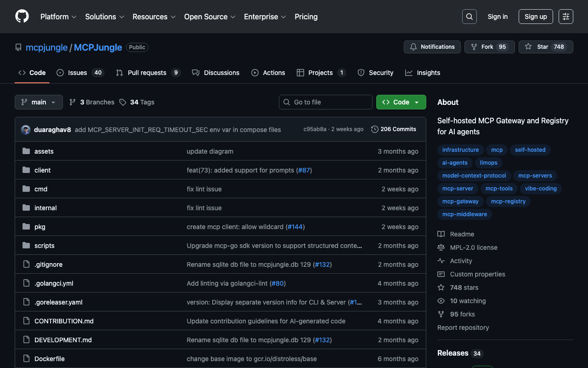Star the MCPJungle repository
The image size is (588, 368).
[x=545, y=47]
